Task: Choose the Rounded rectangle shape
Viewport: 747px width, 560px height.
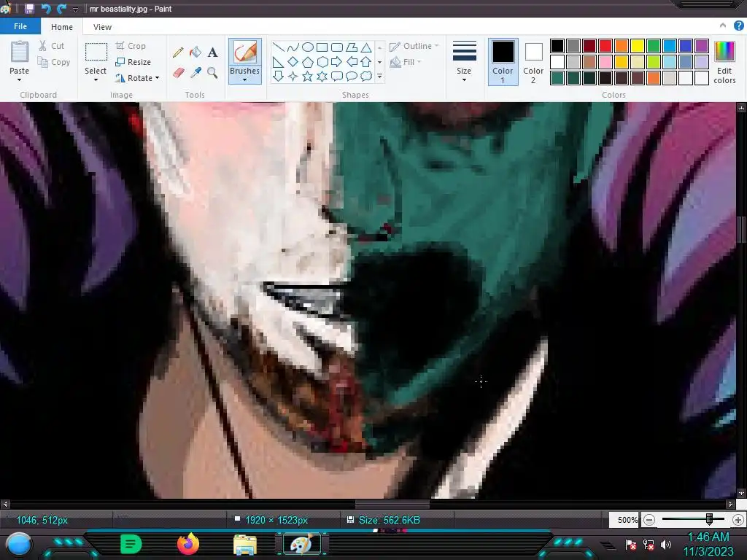Action: click(x=337, y=47)
